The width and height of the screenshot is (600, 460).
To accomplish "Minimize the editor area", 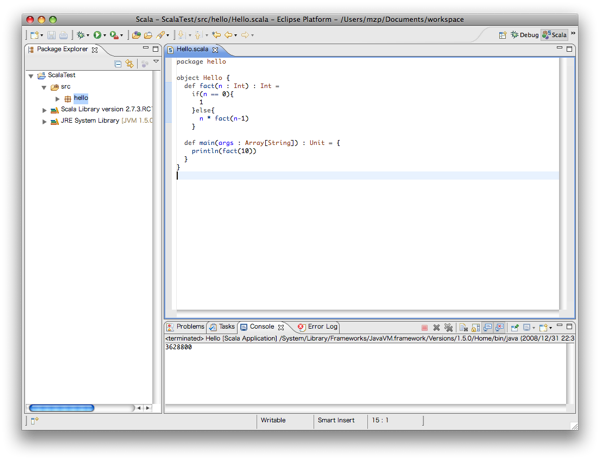I will pos(559,48).
